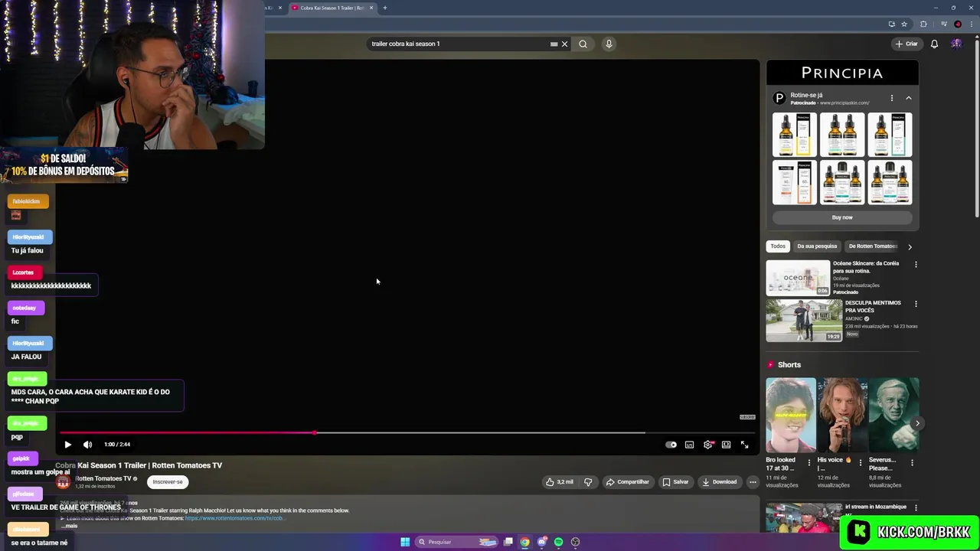Open Chrome profile avatar in toolbar
Viewport: 980px width, 551px height.
958,24
